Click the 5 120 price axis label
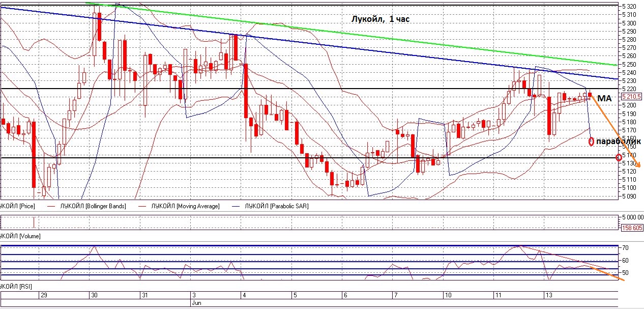644x309 pixels. click(x=629, y=171)
